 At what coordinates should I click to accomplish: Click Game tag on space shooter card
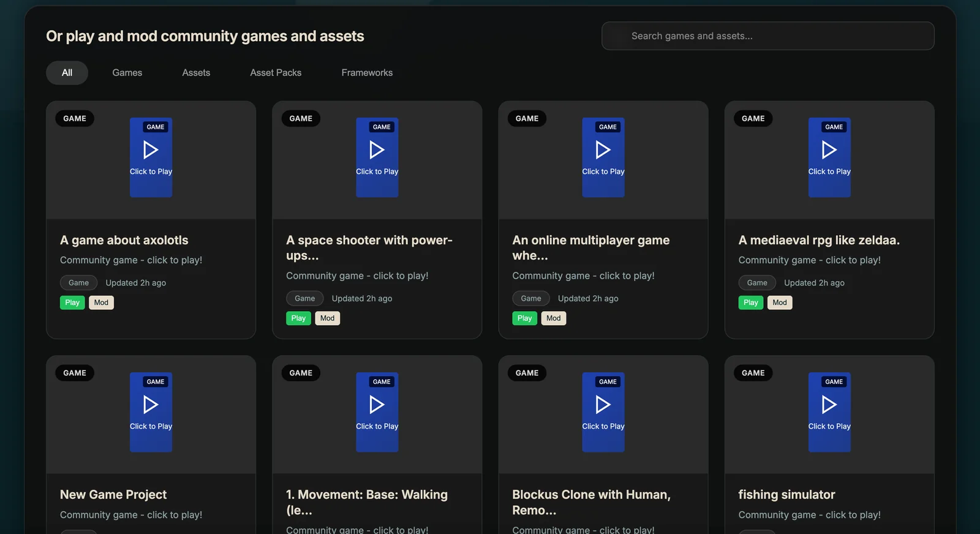click(x=304, y=299)
